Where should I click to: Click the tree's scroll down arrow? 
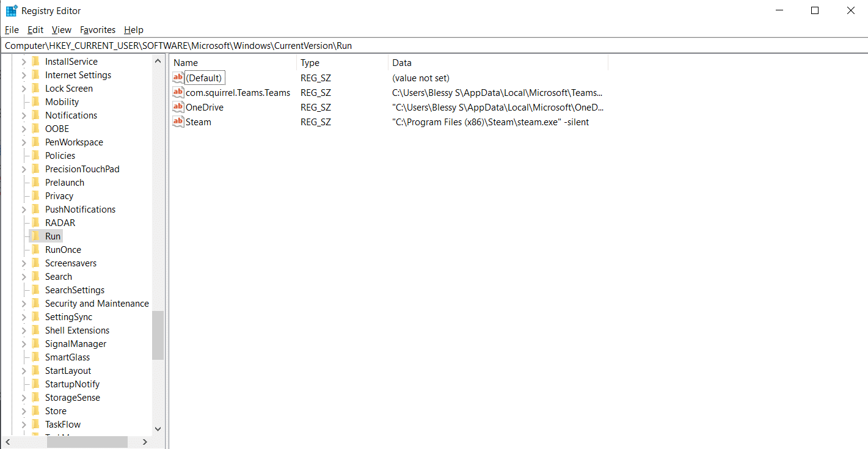coord(158,429)
